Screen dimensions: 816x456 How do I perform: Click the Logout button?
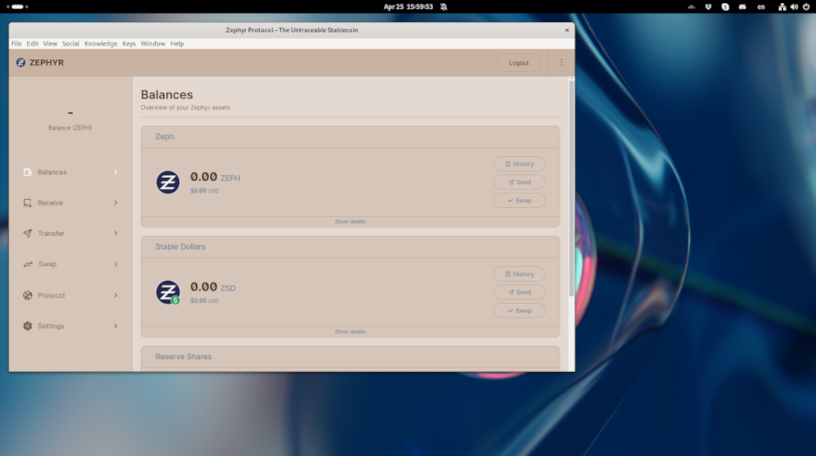pyautogui.click(x=518, y=63)
